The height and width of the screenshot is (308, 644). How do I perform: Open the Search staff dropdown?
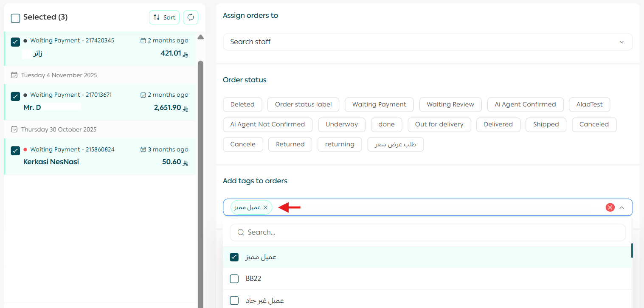point(427,42)
